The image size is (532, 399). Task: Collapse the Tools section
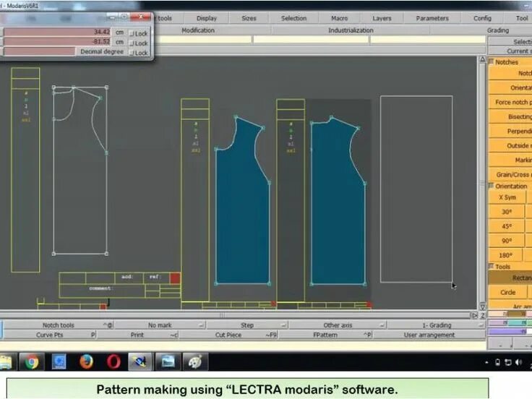(491, 266)
